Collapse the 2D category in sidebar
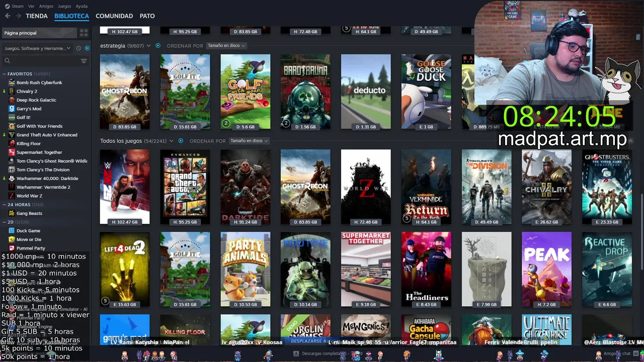 [x=5, y=222]
